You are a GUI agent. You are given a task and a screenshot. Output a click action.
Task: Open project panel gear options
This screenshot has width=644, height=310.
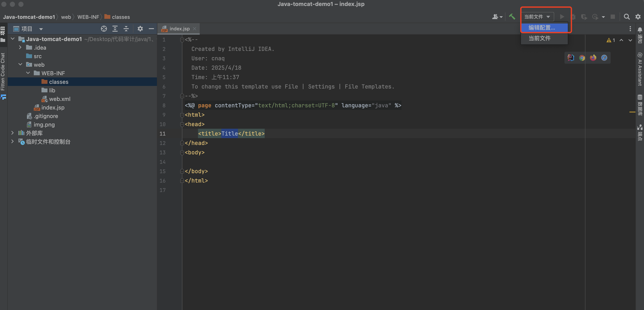click(140, 29)
